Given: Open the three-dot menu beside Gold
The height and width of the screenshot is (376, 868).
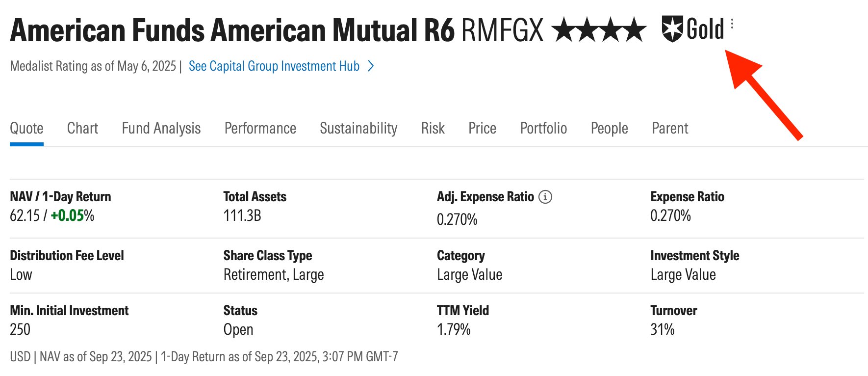Looking at the screenshot, I should (732, 24).
